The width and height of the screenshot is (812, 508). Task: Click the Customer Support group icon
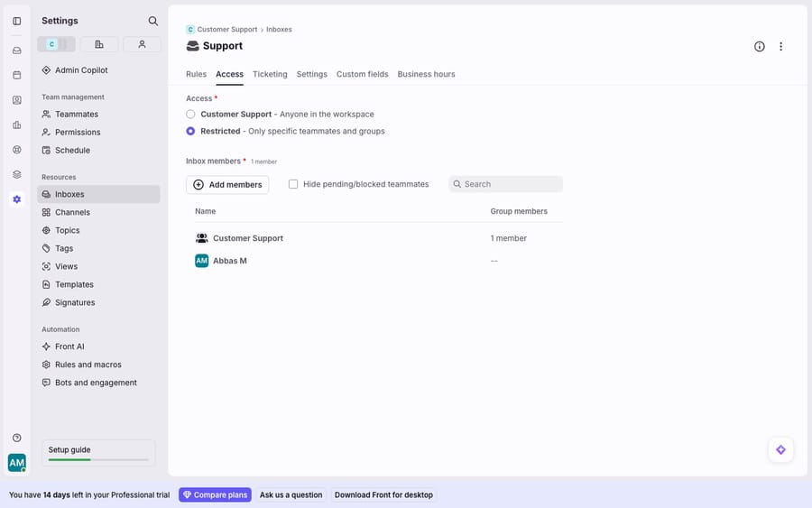(201, 238)
